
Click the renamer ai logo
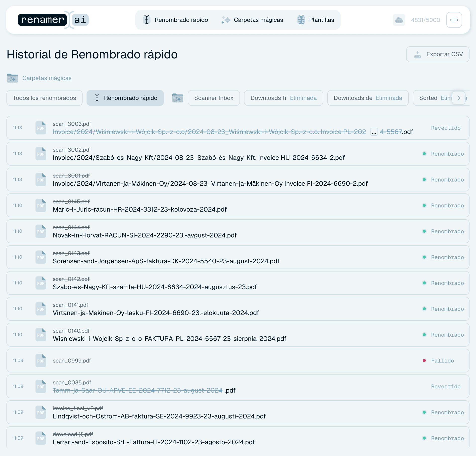coord(53,20)
